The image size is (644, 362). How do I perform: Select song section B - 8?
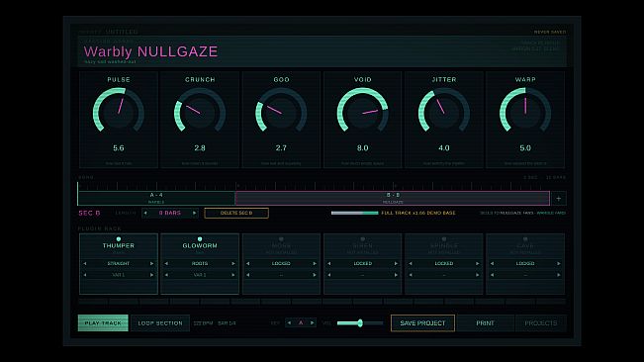coord(392,198)
